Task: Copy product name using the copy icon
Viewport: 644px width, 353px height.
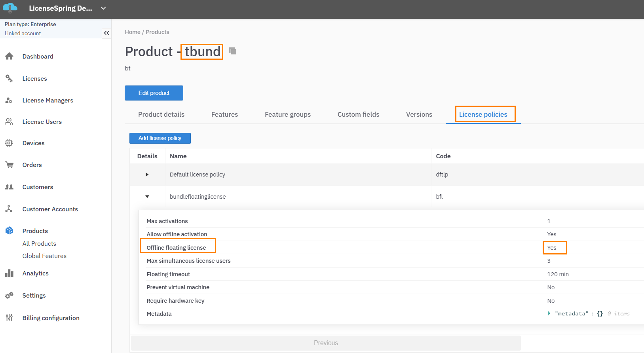Action: pyautogui.click(x=233, y=51)
